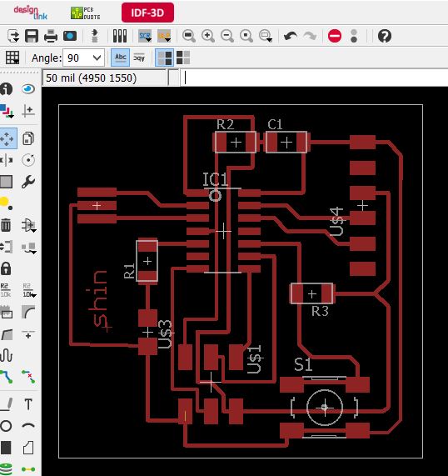Open the PCB Quote button
The height and width of the screenshot is (476, 448).
86,13
